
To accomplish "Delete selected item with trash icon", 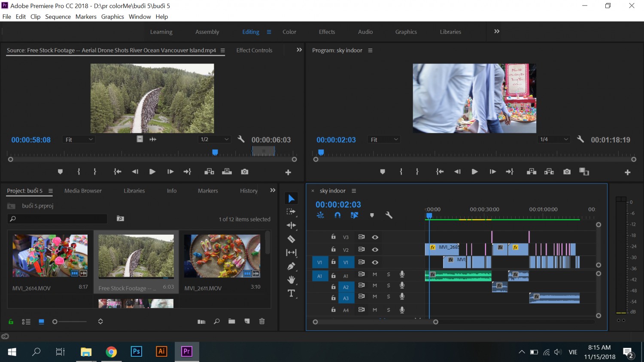I will pyautogui.click(x=262, y=321).
